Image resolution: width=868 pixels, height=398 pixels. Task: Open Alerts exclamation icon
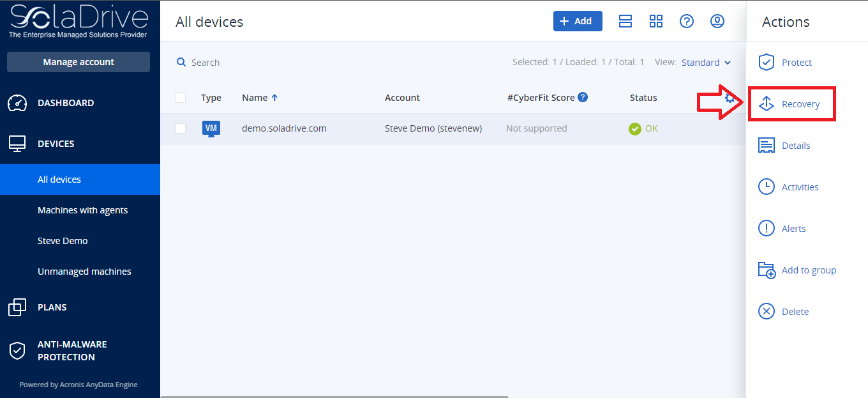click(x=766, y=228)
